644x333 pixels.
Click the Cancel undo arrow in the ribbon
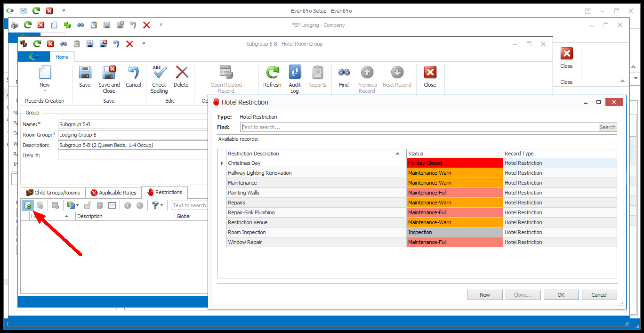[133, 76]
